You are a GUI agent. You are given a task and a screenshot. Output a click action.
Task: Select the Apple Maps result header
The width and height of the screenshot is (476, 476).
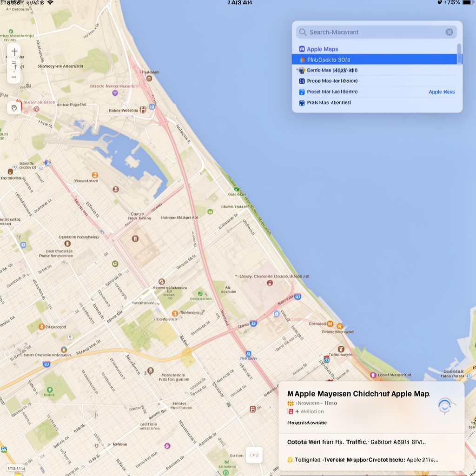tap(322, 49)
